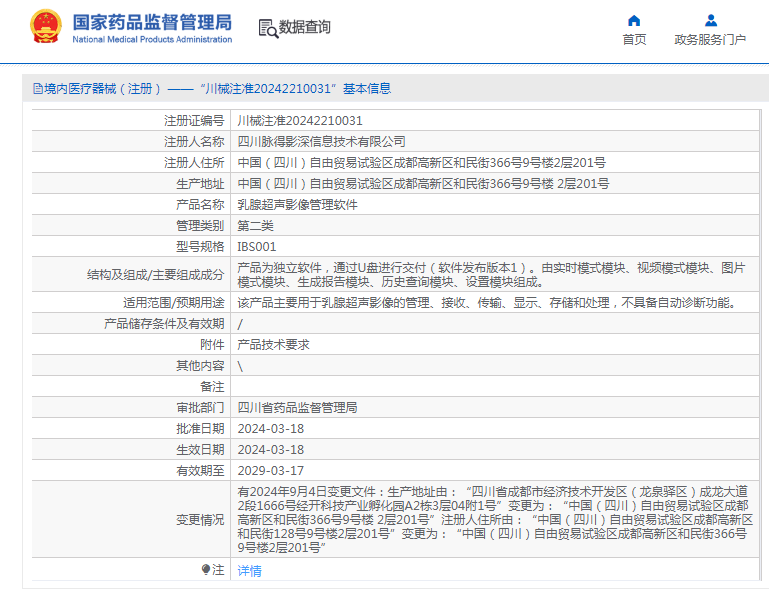Click the 首页 home icon
This screenshot has height=597, width=769.
click(634, 21)
